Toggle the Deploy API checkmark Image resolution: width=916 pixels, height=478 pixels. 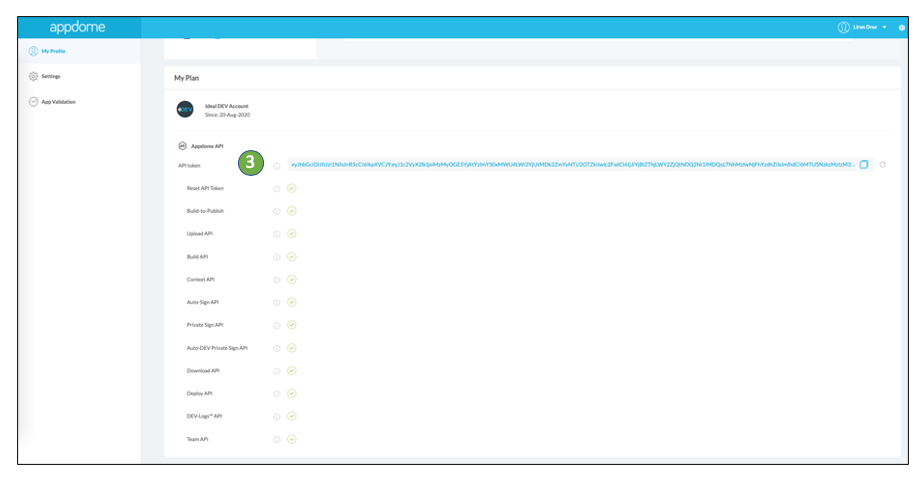(292, 393)
